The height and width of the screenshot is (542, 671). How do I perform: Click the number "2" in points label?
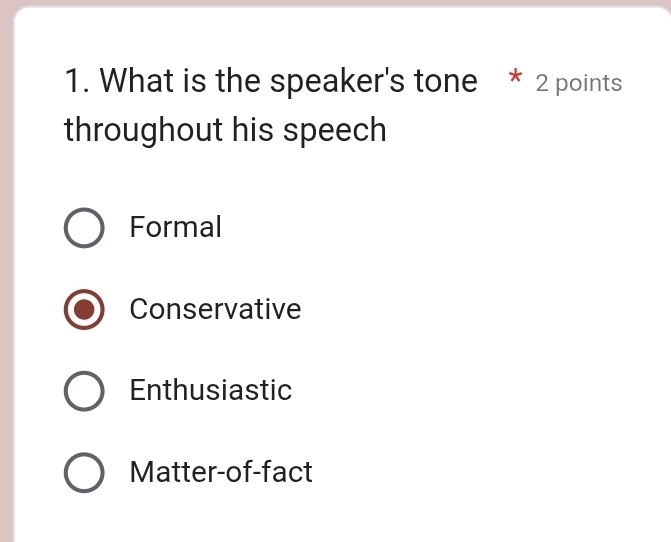tap(542, 84)
